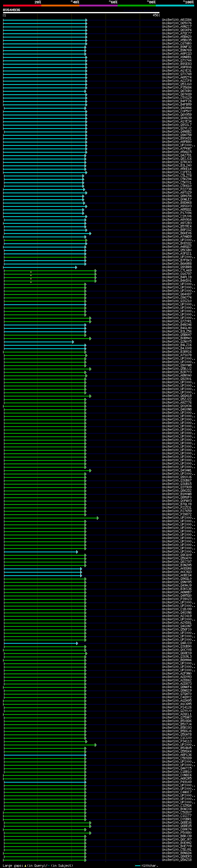Click the label UniRef100_Q6TKQ9
This screenshot has height=868, width=197.
point(177,94)
